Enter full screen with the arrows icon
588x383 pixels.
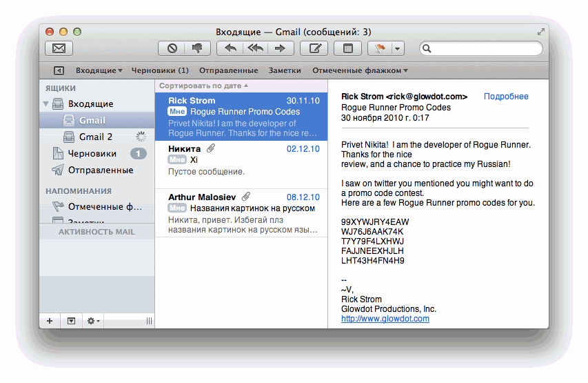[x=540, y=32]
